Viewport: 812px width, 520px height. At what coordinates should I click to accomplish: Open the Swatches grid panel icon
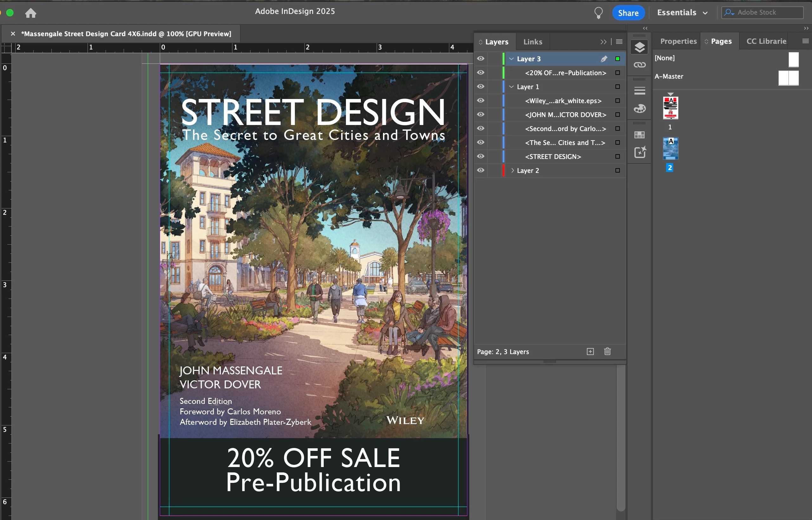point(640,135)
